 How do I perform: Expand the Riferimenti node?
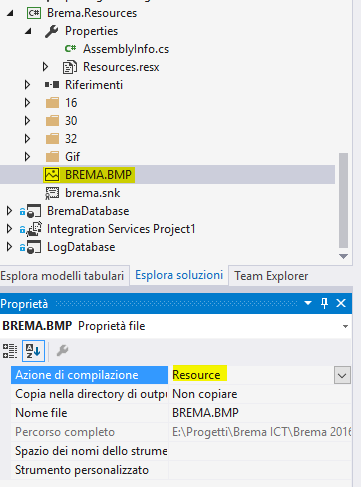pos(28,85)
